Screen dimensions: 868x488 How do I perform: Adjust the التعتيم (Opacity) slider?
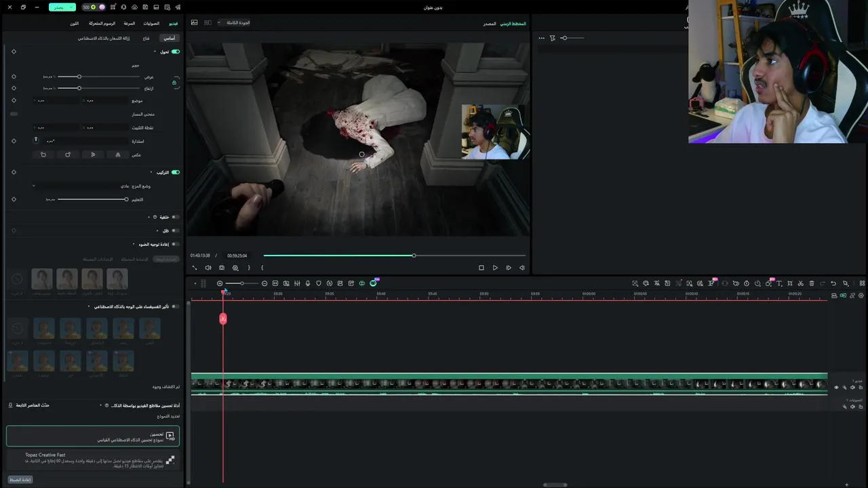[92, 199]
